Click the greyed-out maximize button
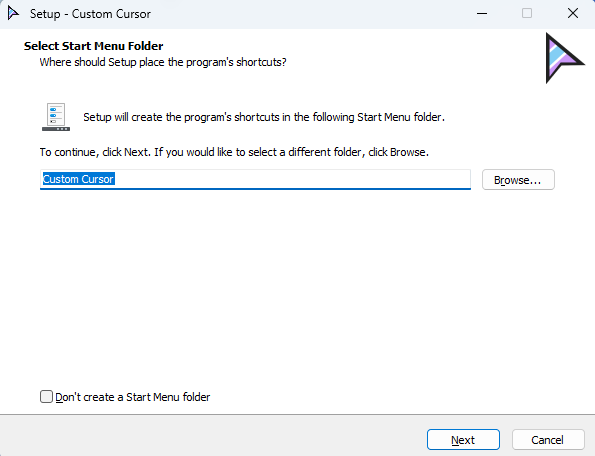Screen dimensions: 595x456 click(x=527, y=14)
